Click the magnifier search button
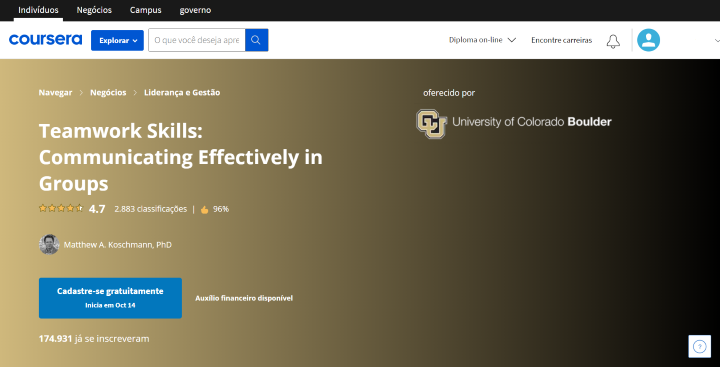The height and width of the screenshot is (367, 720). (x=257, y=40)
